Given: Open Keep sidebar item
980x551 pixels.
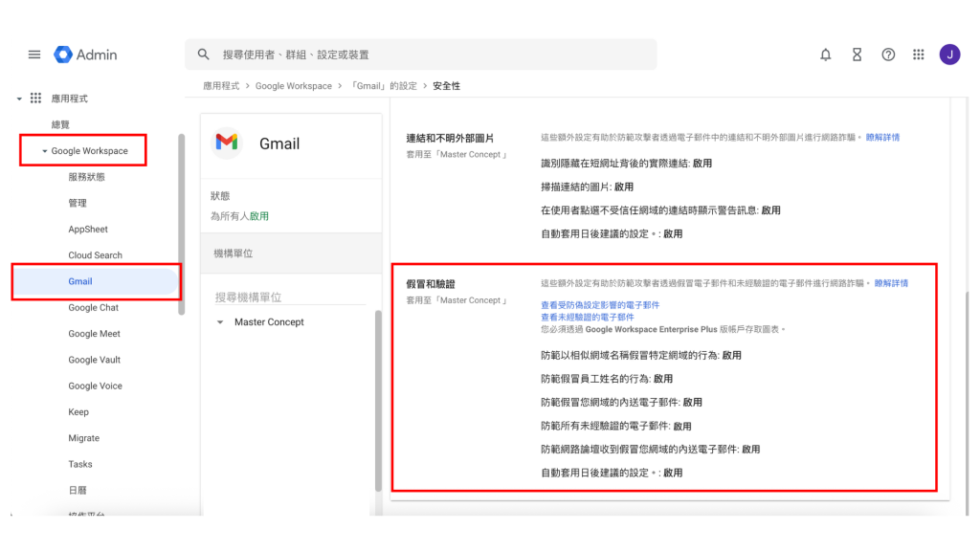Looking at the screenshot, I should pyautogui.click(x=78, y=412).
